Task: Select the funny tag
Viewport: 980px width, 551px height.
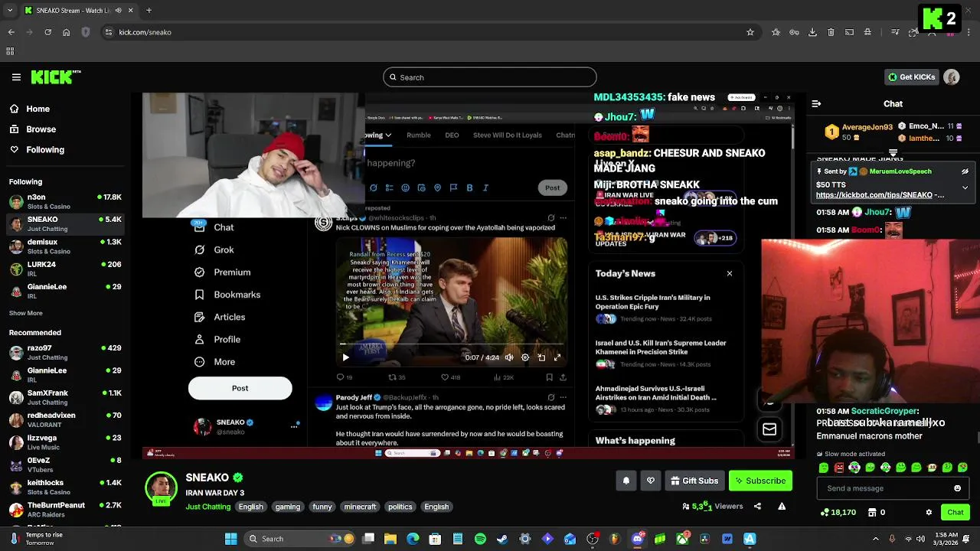Action: [x=322, y=507]
